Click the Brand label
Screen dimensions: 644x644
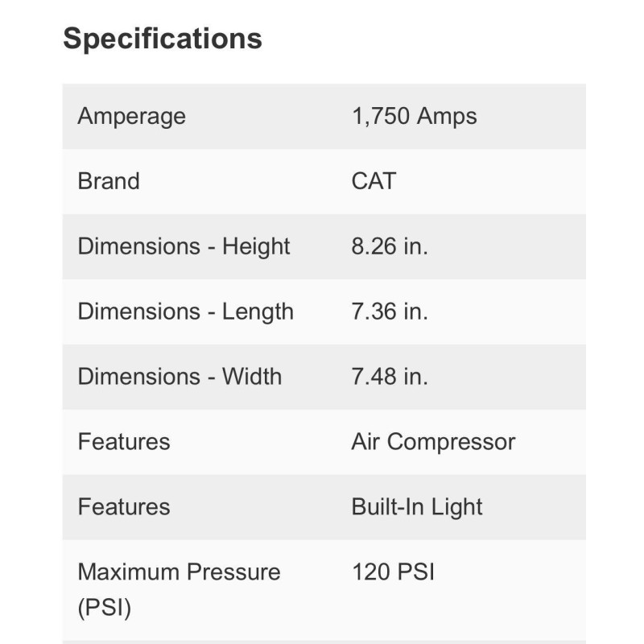109,181
